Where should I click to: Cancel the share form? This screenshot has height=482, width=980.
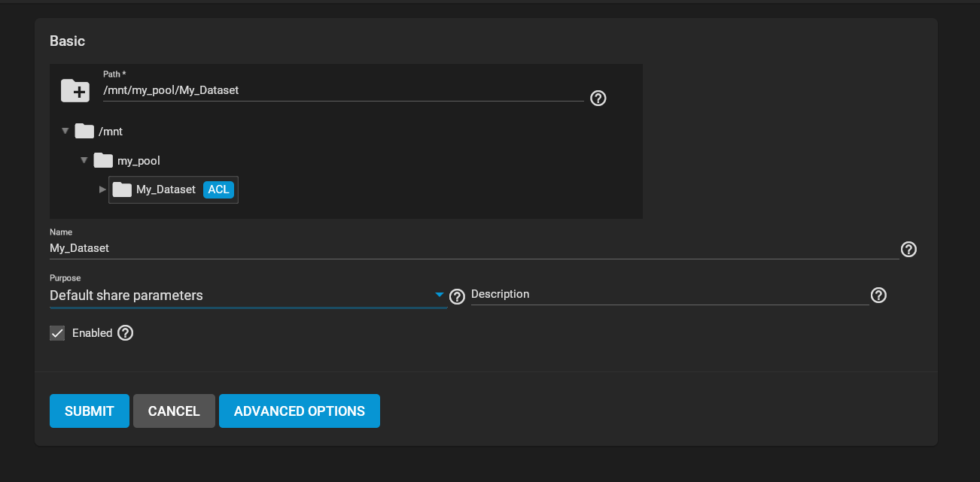tap(174, 411)
